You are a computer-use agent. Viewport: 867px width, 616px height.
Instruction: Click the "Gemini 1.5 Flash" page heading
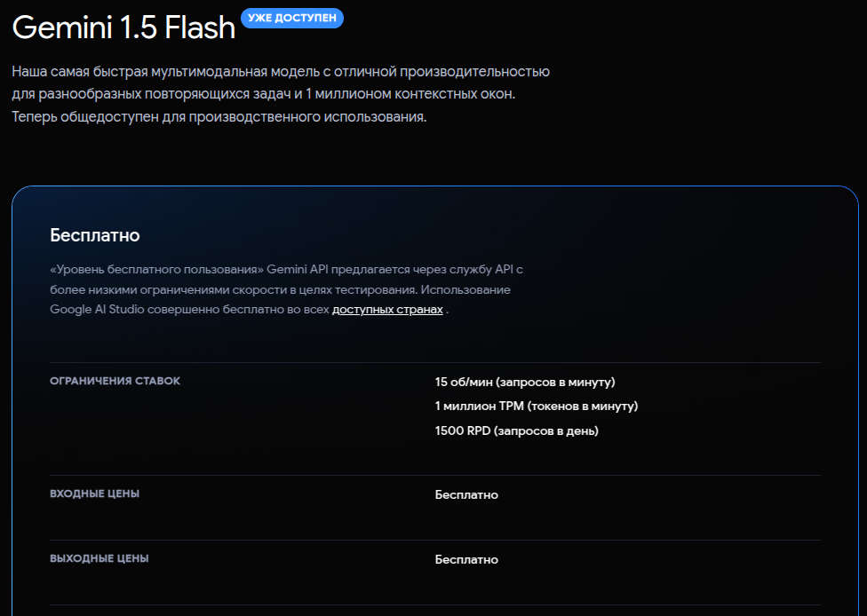coord(123,28)
